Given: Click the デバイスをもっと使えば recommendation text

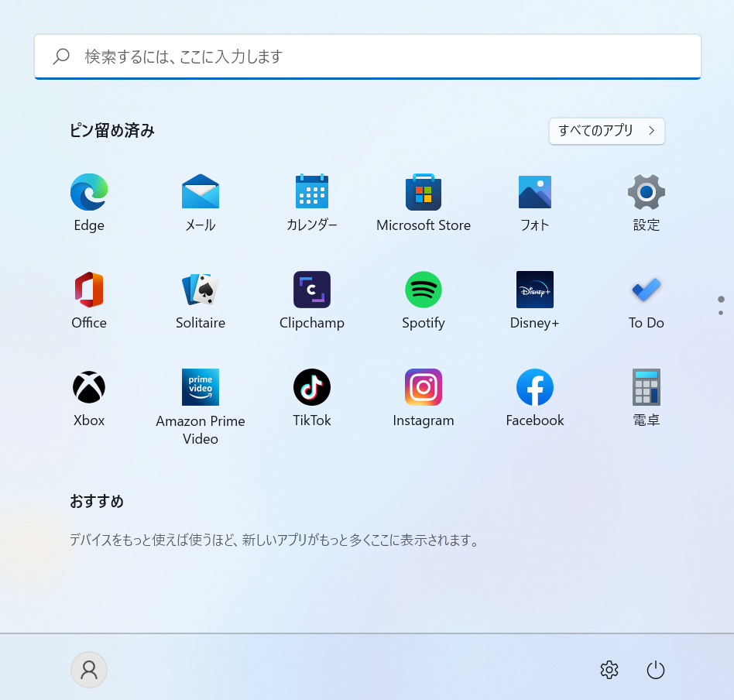Looking at the screenshot, I should [x=274, y=540].
